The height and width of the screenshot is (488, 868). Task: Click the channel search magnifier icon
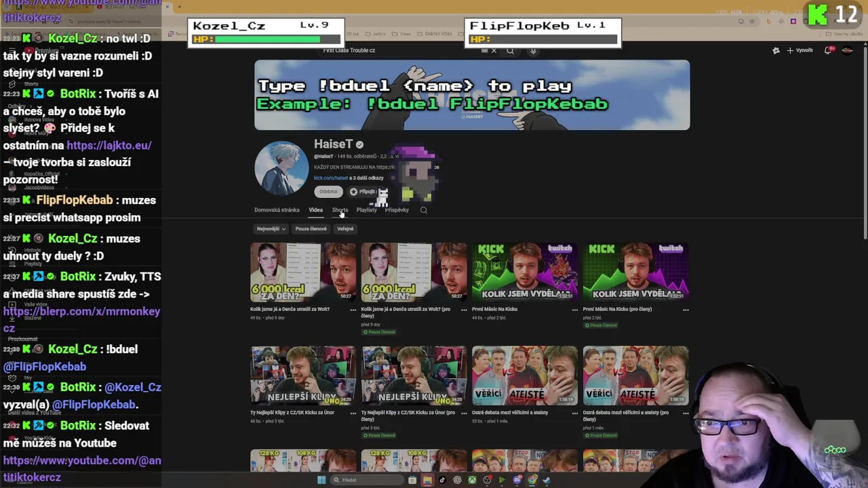(424, 210)
